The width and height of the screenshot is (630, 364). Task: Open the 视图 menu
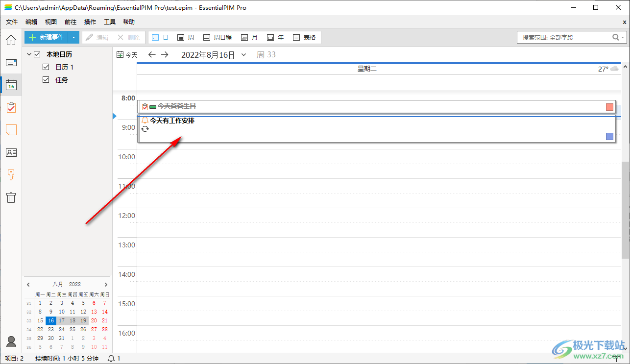51,22
